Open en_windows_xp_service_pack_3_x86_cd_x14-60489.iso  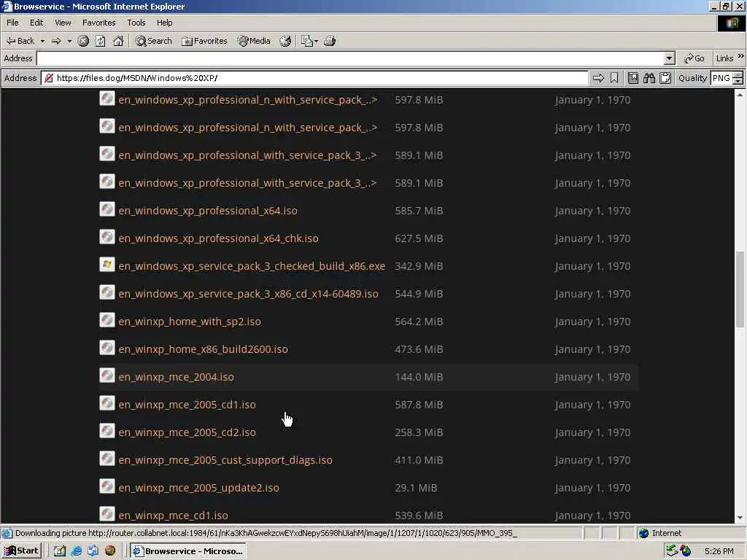[x=248, y=294]
